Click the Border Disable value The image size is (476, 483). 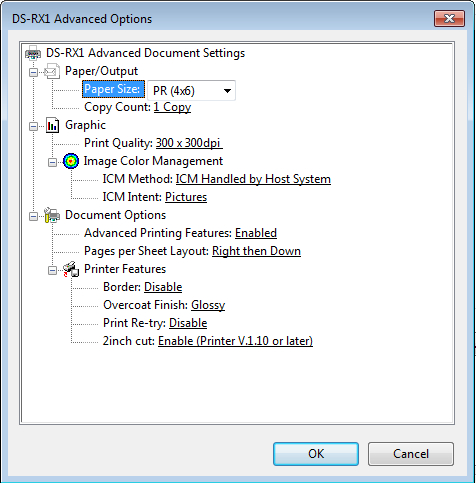point(163,287)
